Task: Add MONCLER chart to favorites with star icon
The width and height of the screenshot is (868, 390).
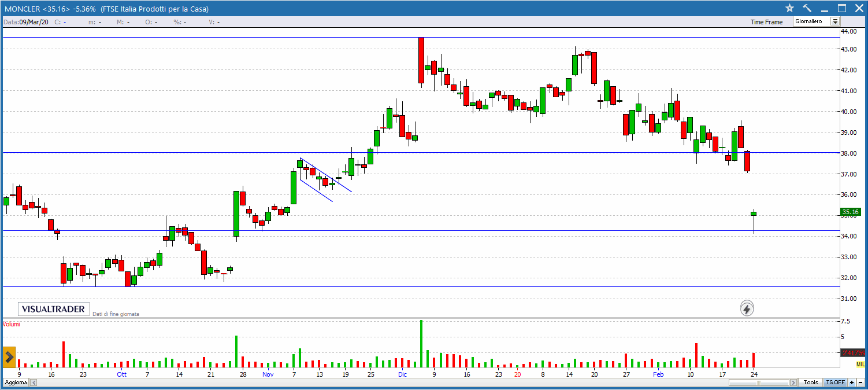Action: point(790,8)
